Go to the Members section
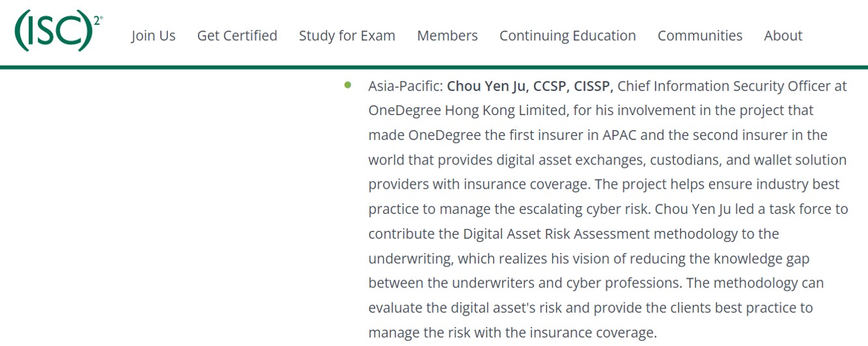The image size is (868, 346). click(x=447, y=36)
